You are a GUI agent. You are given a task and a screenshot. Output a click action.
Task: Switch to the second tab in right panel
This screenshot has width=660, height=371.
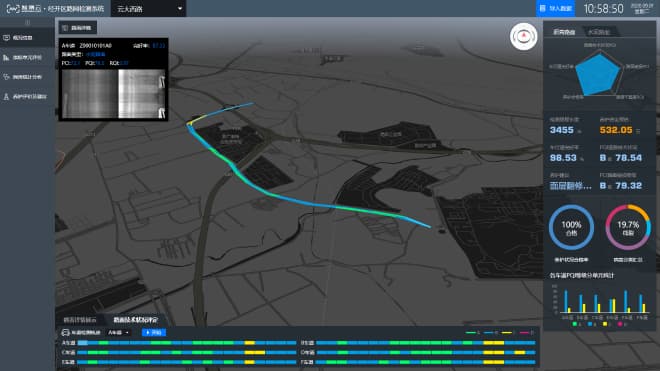tap(599, 32)
